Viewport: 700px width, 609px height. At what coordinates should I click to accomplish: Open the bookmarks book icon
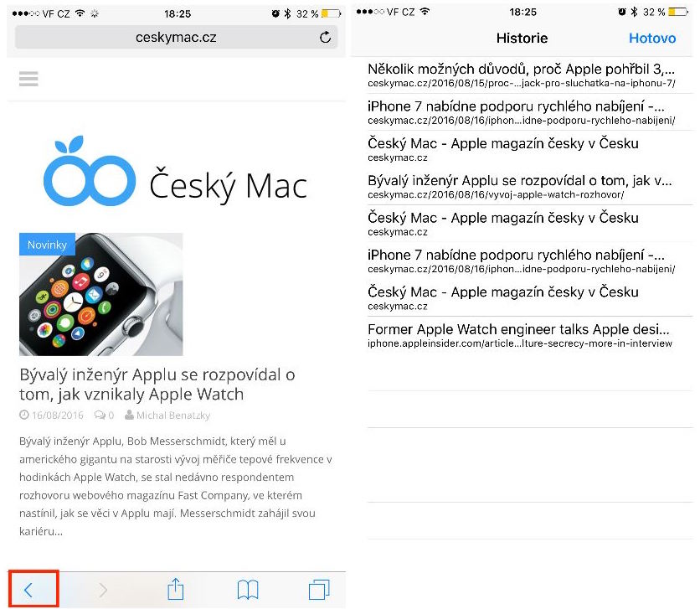point(248,590)
